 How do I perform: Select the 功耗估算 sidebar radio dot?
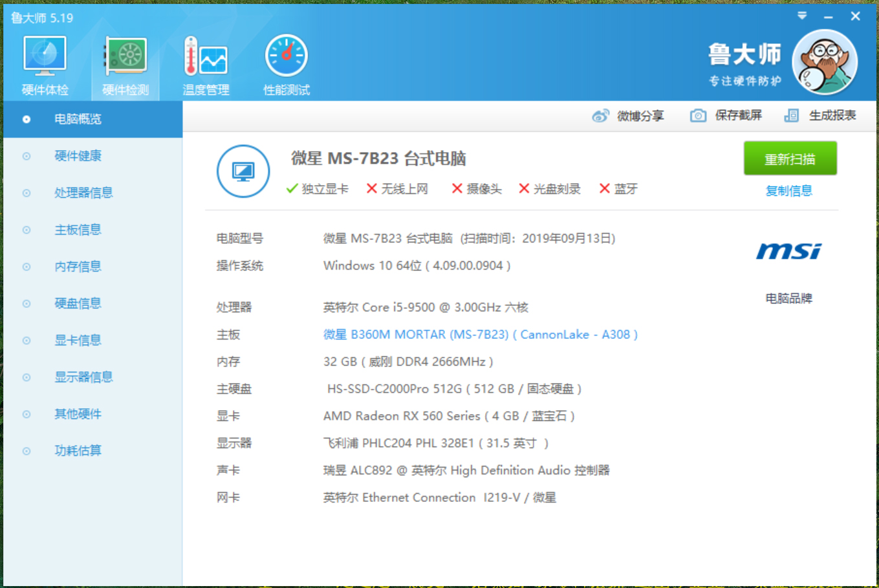coord(26,450)
